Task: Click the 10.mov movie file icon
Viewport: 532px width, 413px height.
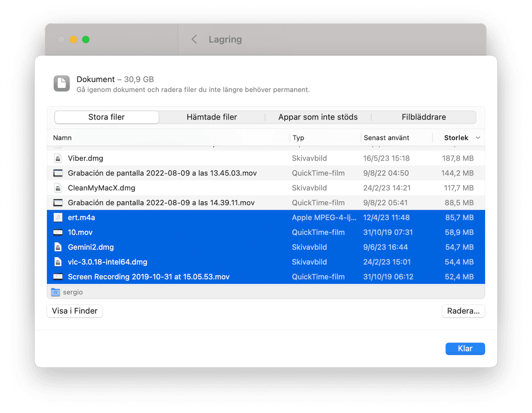Action: 58,233
